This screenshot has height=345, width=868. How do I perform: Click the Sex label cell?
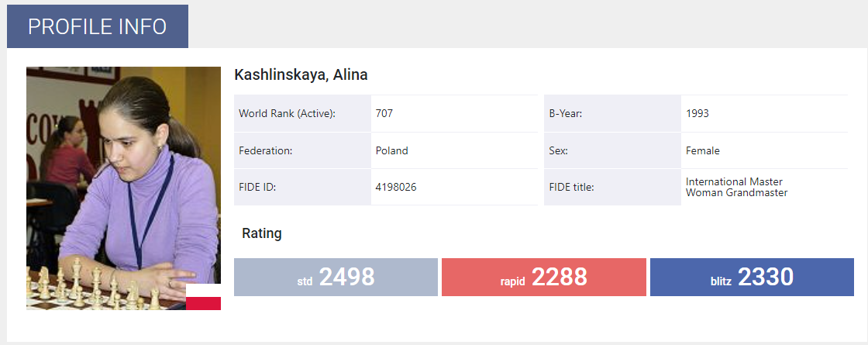pyautogui.click(x=613, y=150)
